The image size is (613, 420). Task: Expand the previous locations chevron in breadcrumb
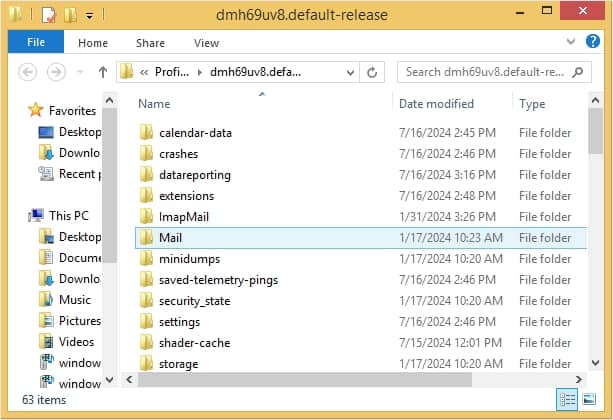pyautogui.click(x=144, y=72)
